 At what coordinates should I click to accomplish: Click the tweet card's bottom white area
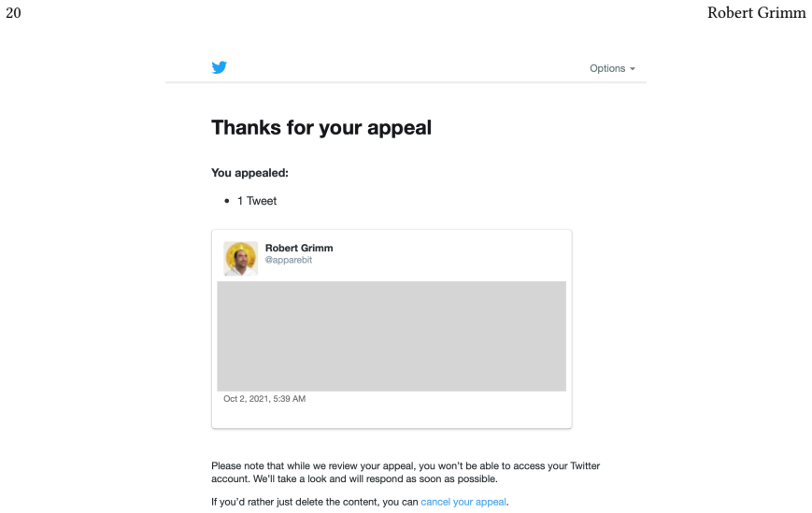click(392, 416)
